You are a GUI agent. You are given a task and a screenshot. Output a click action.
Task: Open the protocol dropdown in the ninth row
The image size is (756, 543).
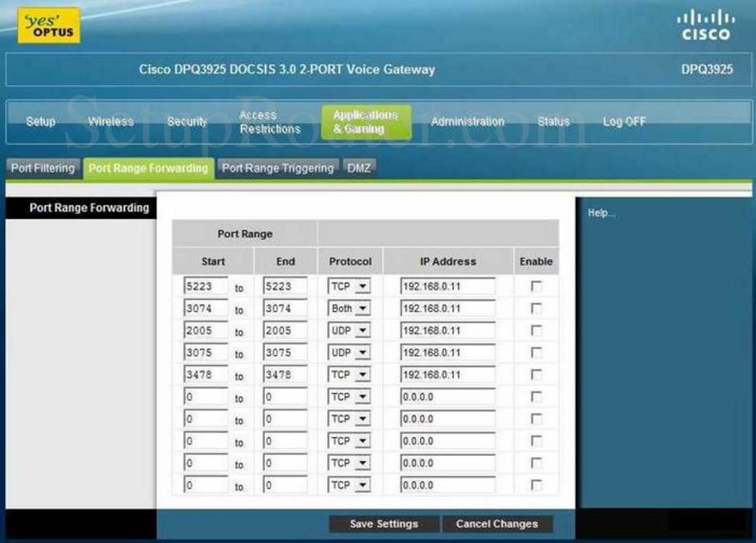coord(349,463)
